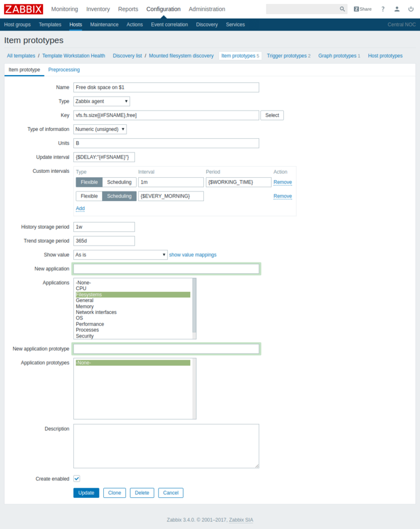
Task: Go to Discovery submenu
Action: tap(206, 25)
